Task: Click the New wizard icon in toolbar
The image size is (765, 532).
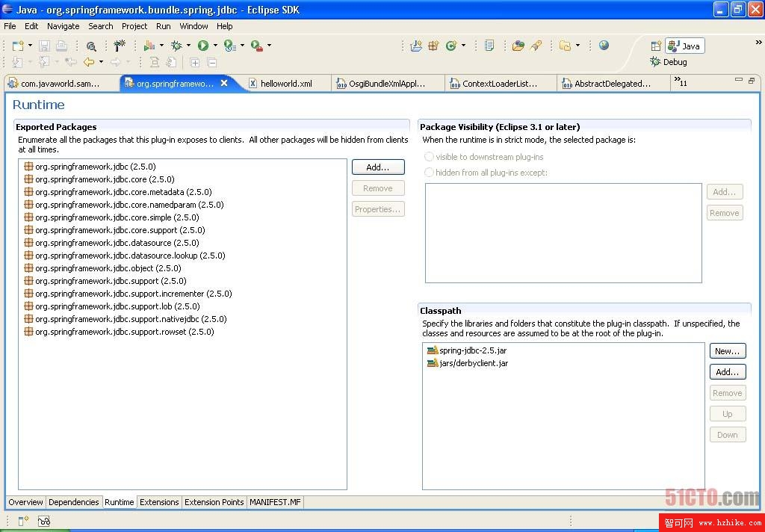Action: pos(18,46)
